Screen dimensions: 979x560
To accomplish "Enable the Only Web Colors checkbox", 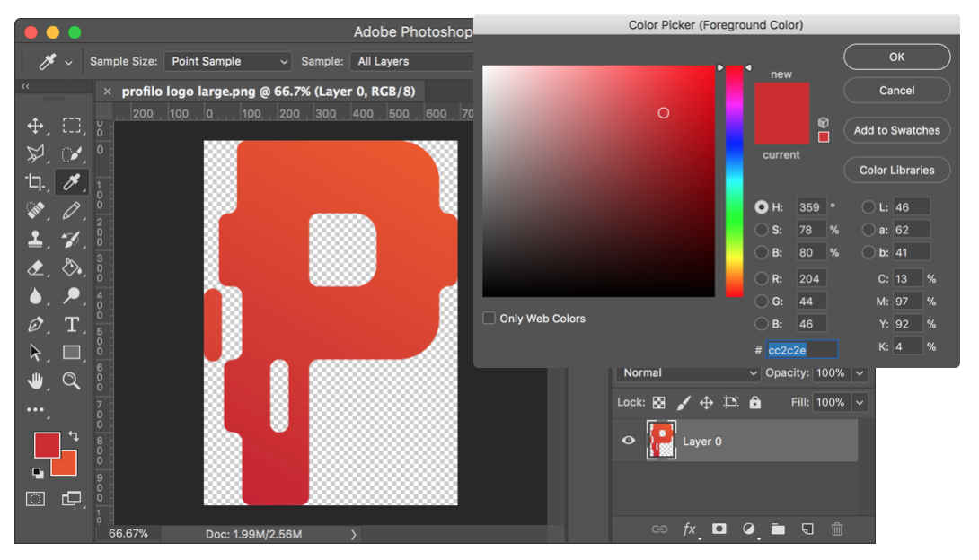I will point(489,318).
